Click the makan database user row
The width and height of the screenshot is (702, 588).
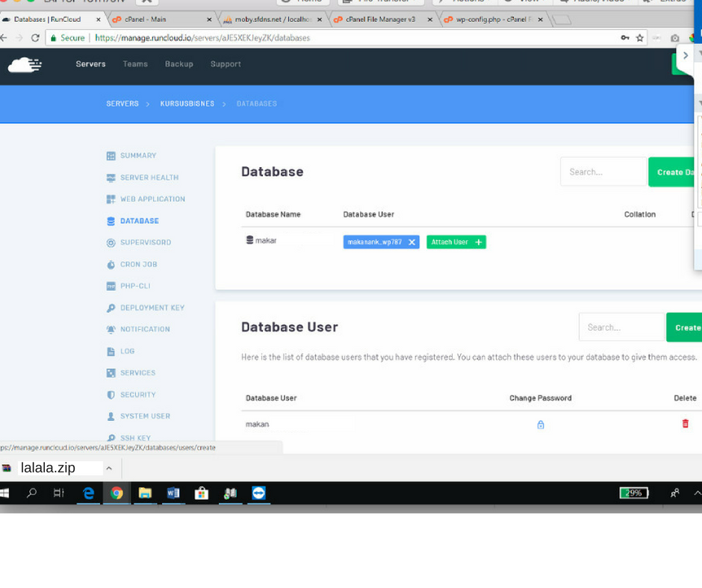pos(471,424)
